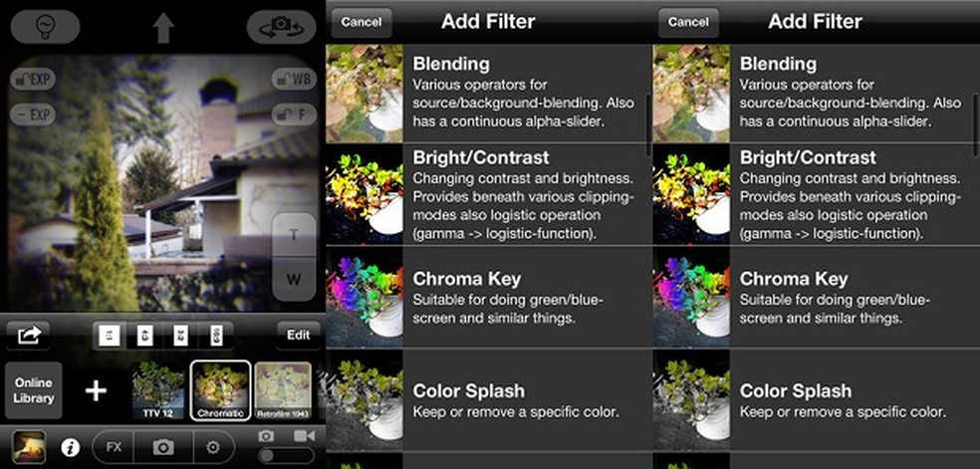Open the share arrow icon
This screenshot has height=469, width=980.
(x=28, y=336)
